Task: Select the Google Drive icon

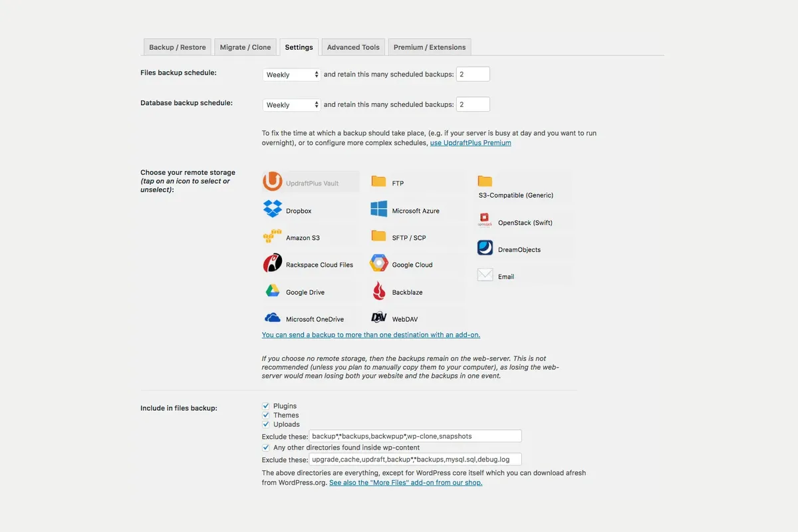Action: pos(273,291)
